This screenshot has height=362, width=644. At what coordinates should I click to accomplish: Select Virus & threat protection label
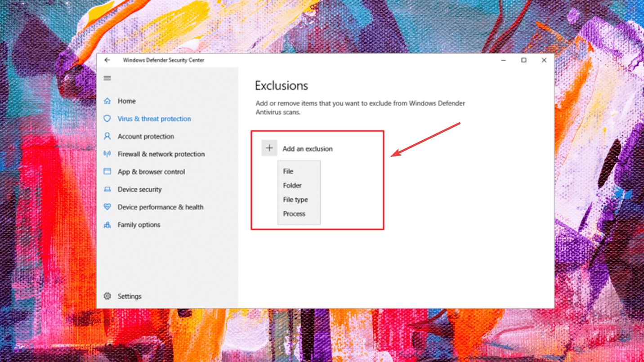154,119
